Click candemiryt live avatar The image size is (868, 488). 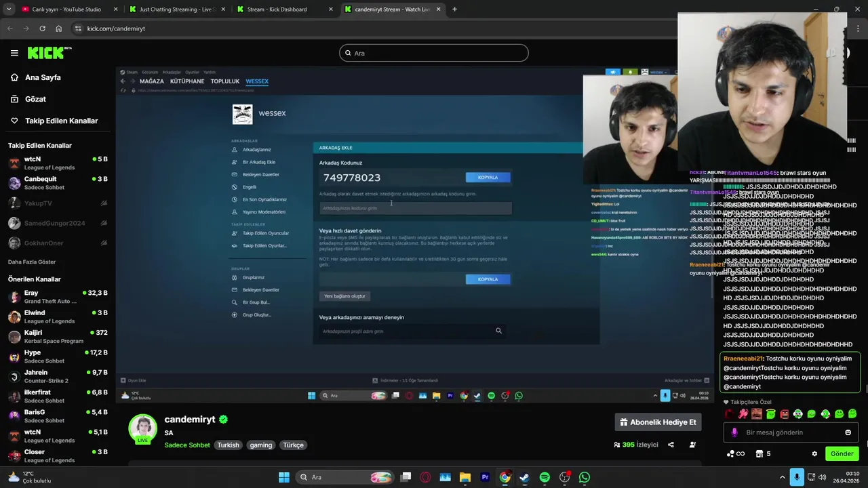tap(142, 429)
